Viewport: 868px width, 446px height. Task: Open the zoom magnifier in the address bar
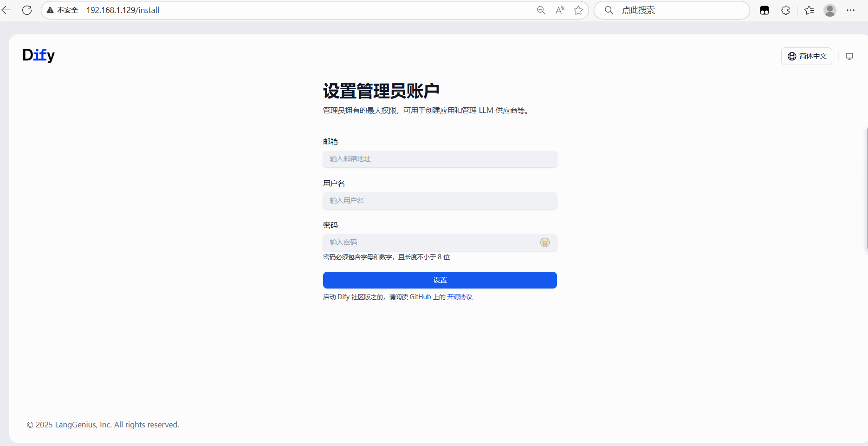[541, 10]
